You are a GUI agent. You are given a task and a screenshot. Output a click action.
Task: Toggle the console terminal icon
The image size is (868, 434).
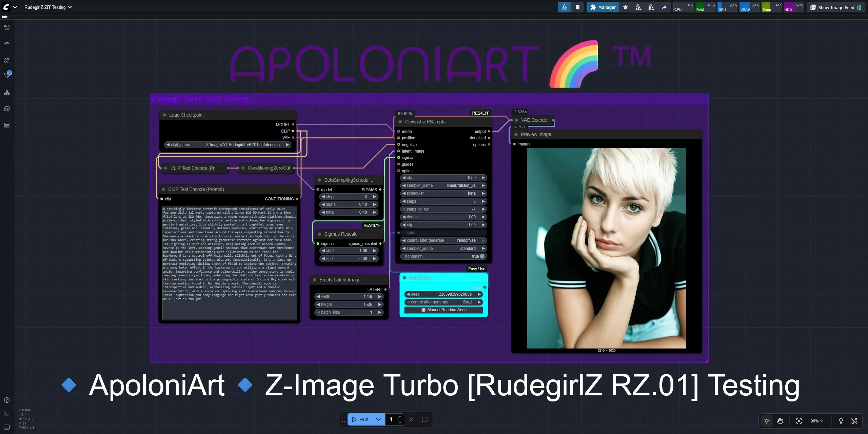click(x=7, y=414)
